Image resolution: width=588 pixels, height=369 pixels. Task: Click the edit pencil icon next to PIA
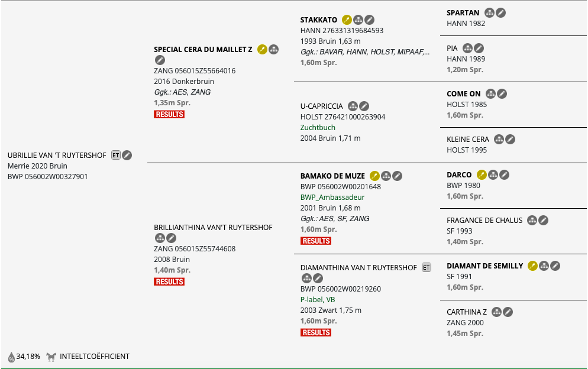point(479,48)
